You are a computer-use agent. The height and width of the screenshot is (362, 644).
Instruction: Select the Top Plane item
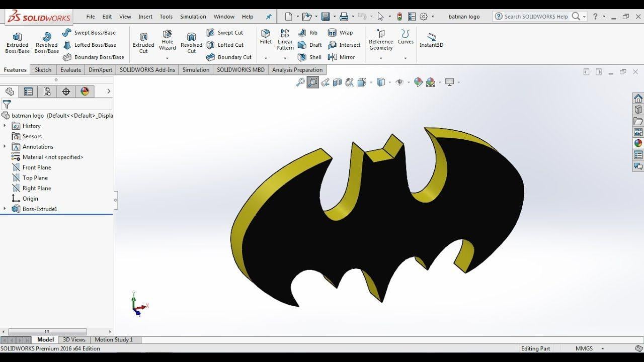pos(30,178)
